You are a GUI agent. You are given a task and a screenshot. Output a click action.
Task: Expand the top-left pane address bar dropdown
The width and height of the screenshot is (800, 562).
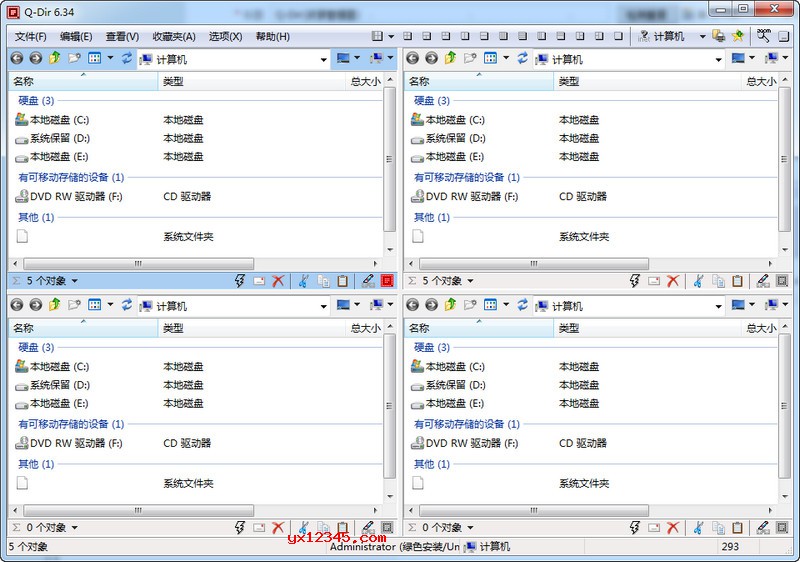[323, 60]
